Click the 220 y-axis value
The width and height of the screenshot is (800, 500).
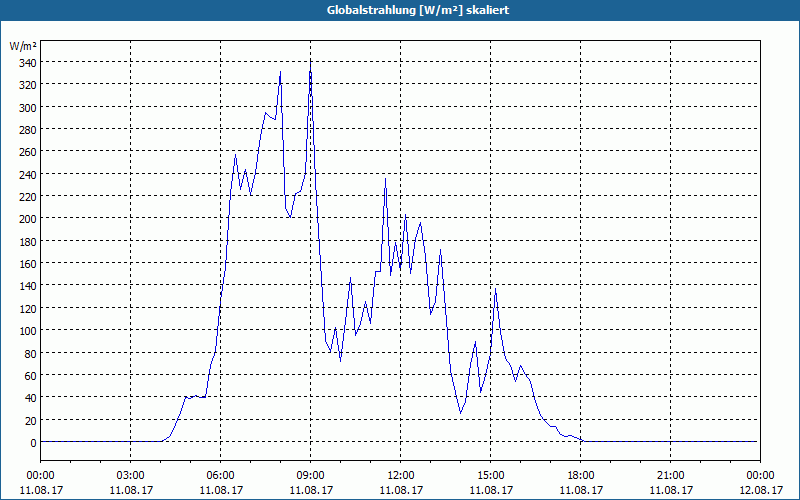[x=28, y=197]
